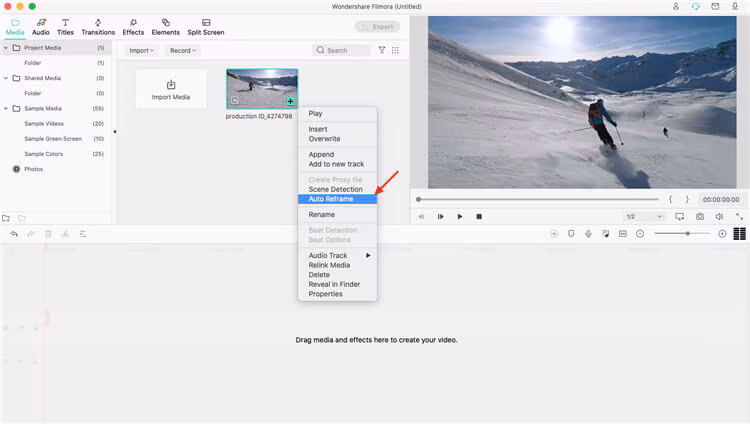Select Sample Colors in the sidebar
This screenshot has width=750, height=424.
(x=44, y=154)
